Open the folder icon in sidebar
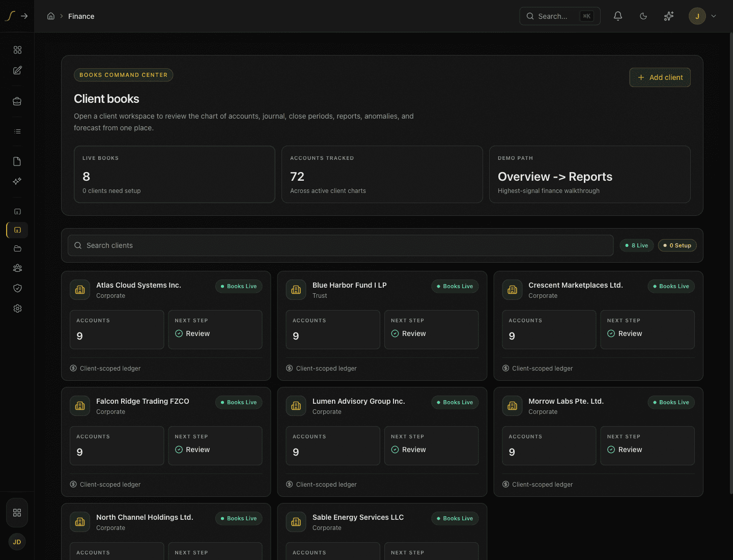The width and height of the screenshot is (733, 560). (x=17, y=248)
